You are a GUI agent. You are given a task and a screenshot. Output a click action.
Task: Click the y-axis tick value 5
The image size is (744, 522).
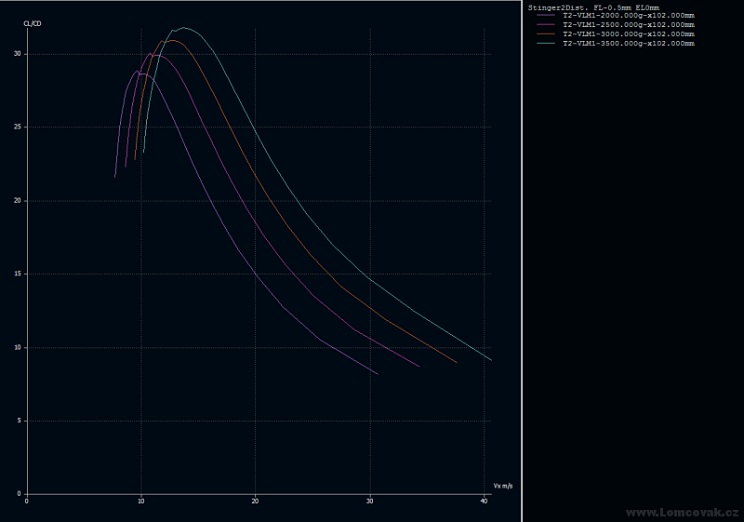[19, 420]
